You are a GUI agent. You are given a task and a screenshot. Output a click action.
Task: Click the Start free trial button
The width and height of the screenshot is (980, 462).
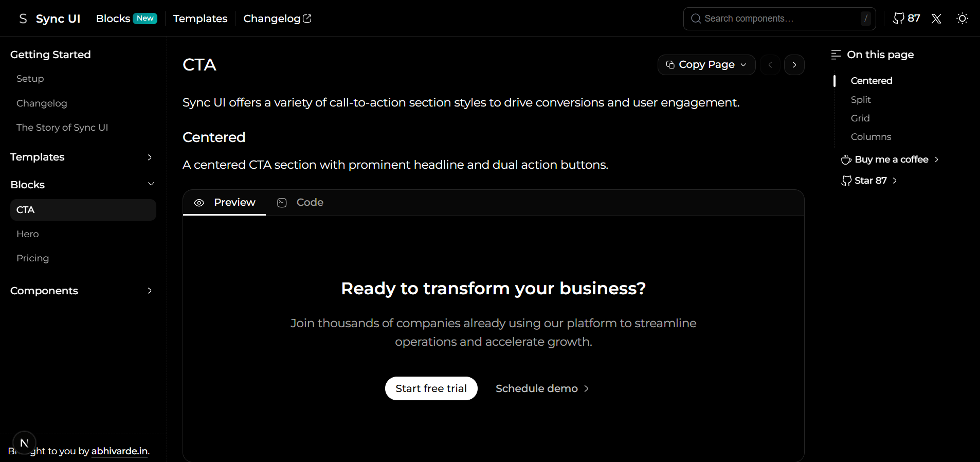431,388
